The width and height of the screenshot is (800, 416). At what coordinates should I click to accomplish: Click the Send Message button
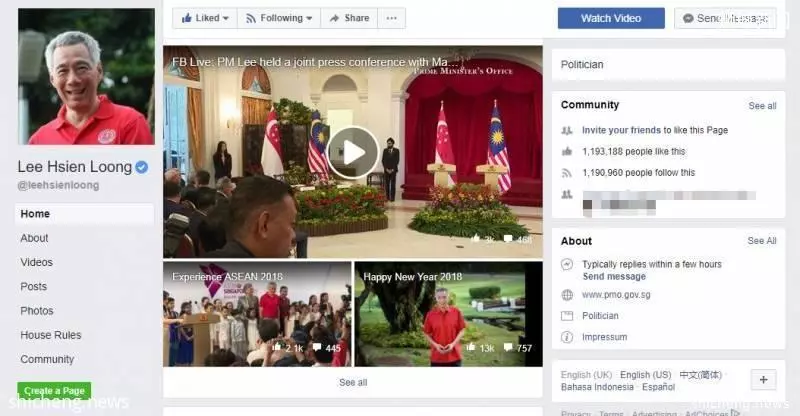(x=725, y=18)
